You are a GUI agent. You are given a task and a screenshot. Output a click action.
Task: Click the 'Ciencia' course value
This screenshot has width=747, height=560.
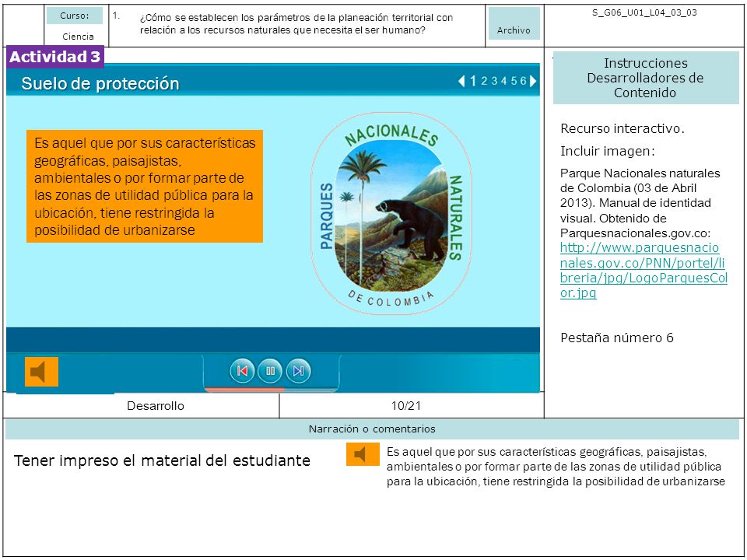(78, 37)
